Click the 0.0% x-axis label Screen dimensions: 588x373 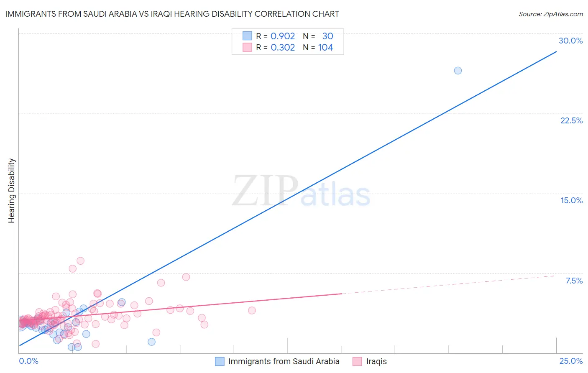click(x=28, y=361)
